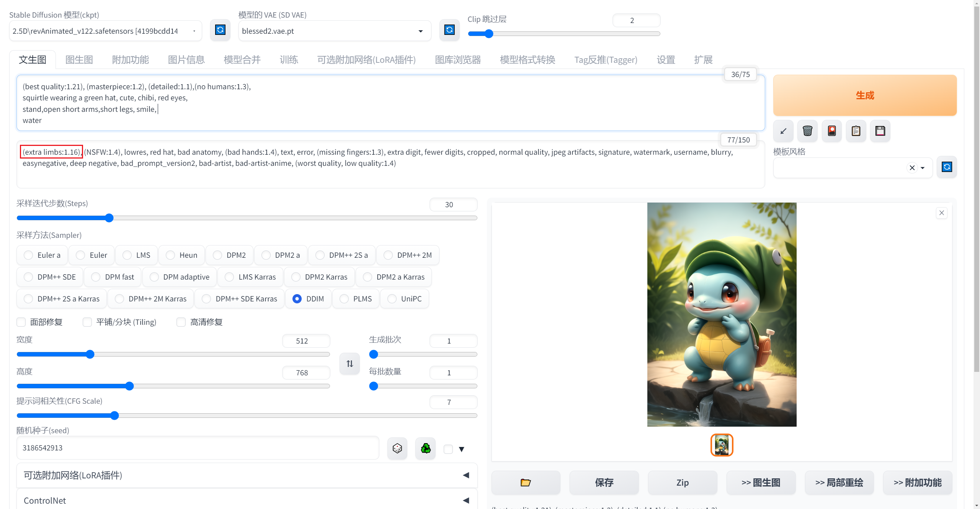980x509 pixels.
Task: Expand the 可选附加网络(LoRA插件) accordion
Action: click(x=465, y=475)
